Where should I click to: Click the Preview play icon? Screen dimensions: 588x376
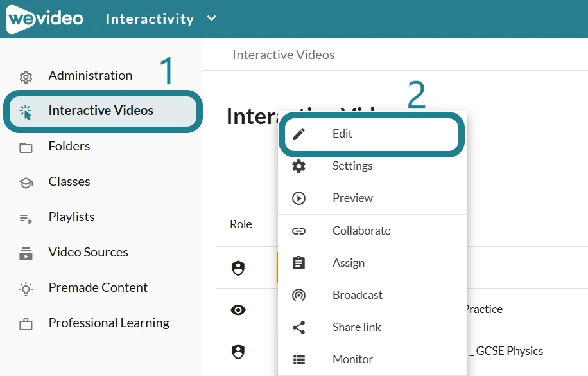(x=299, y=198)
